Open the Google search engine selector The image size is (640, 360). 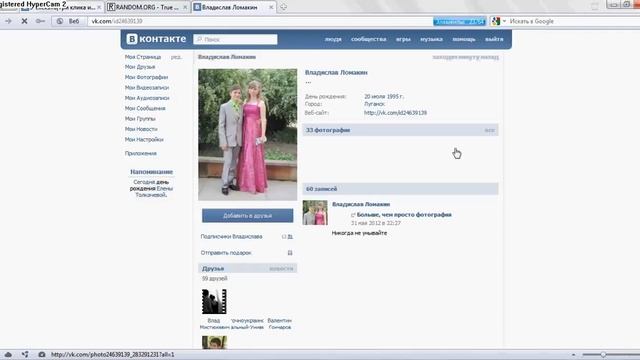(x=499, y=21)
